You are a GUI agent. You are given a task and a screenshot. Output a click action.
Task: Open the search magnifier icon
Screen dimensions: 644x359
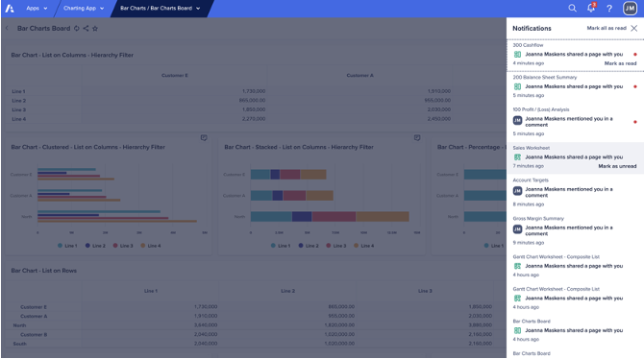[x=572, y=9]
